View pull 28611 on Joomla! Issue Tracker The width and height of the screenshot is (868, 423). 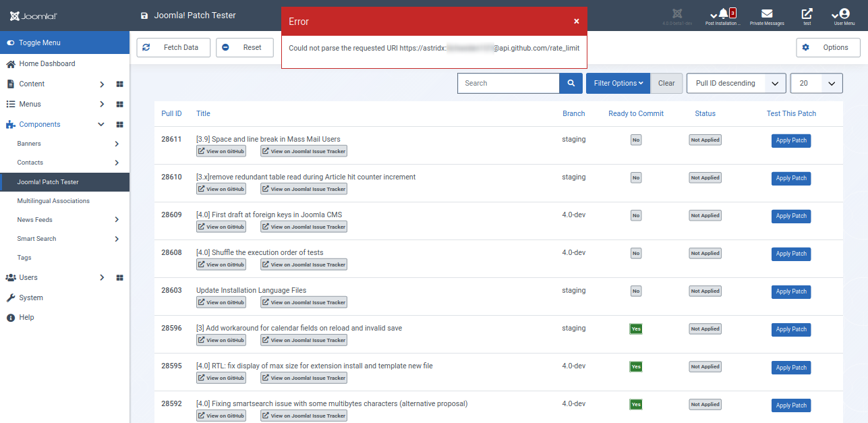pyautogui.click(x=303, y=151)
